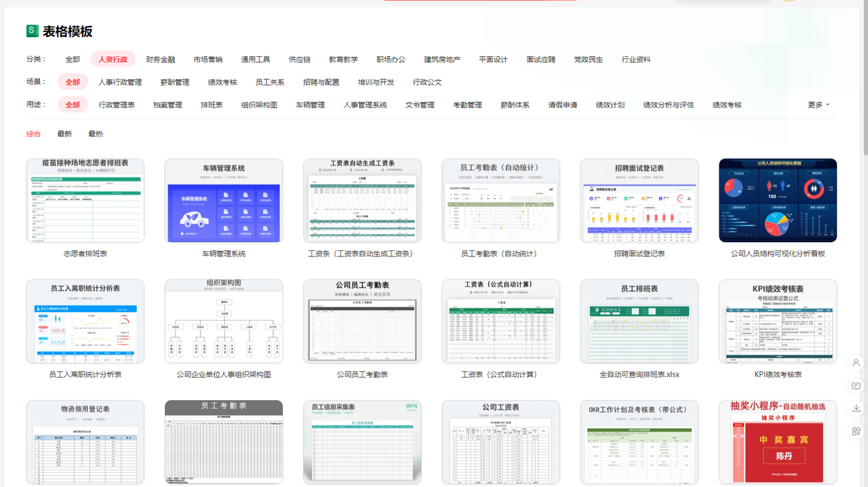
Task: Choose the 车辆管理 usage filter
Action: (310, 105)
